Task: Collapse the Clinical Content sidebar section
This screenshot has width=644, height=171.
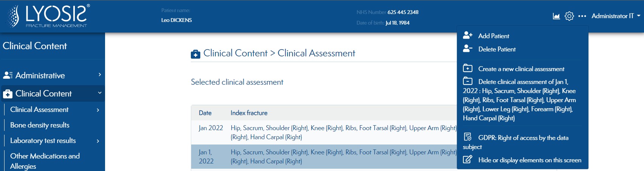Action: (x=53, y=93)
